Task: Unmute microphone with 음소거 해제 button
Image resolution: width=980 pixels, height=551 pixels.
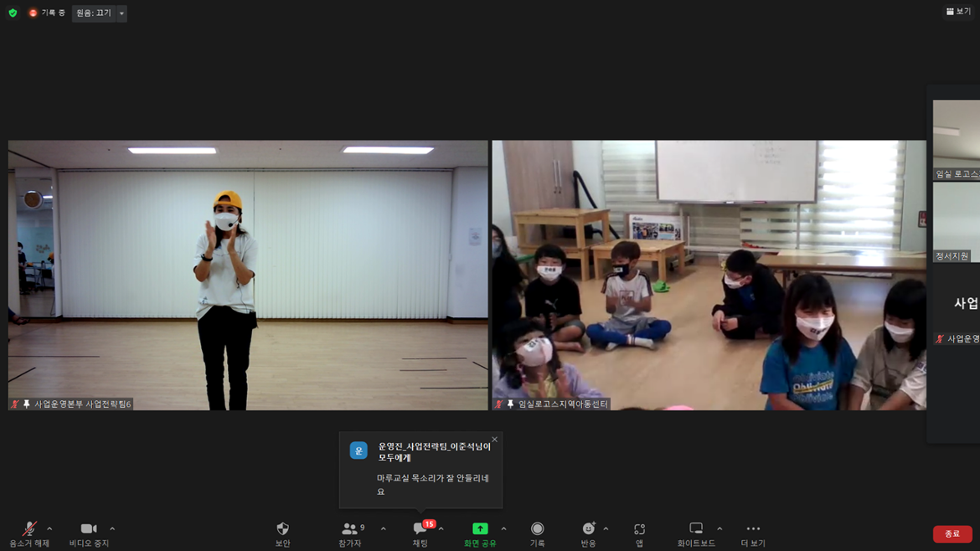Action: [x=29, y=533]
